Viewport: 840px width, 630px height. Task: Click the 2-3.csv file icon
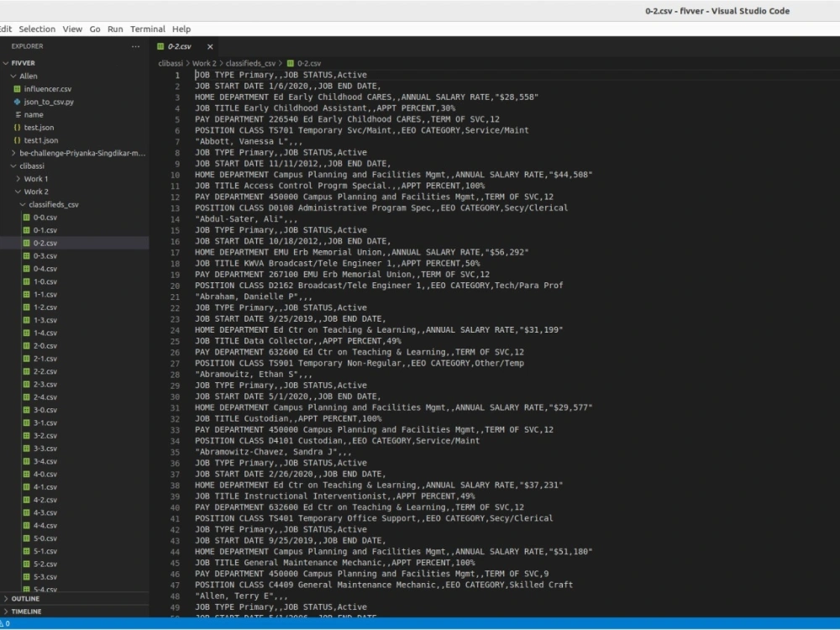coord(26,385)
